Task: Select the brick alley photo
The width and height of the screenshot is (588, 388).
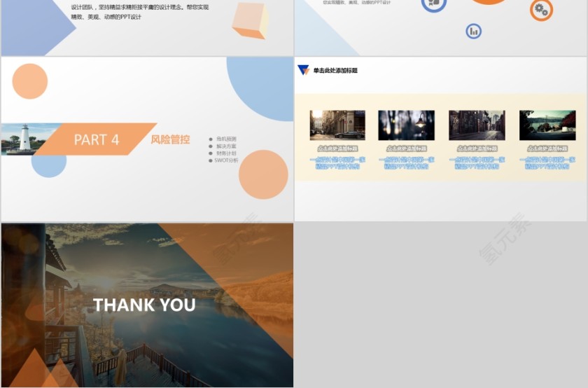Action: coord(477,125)
